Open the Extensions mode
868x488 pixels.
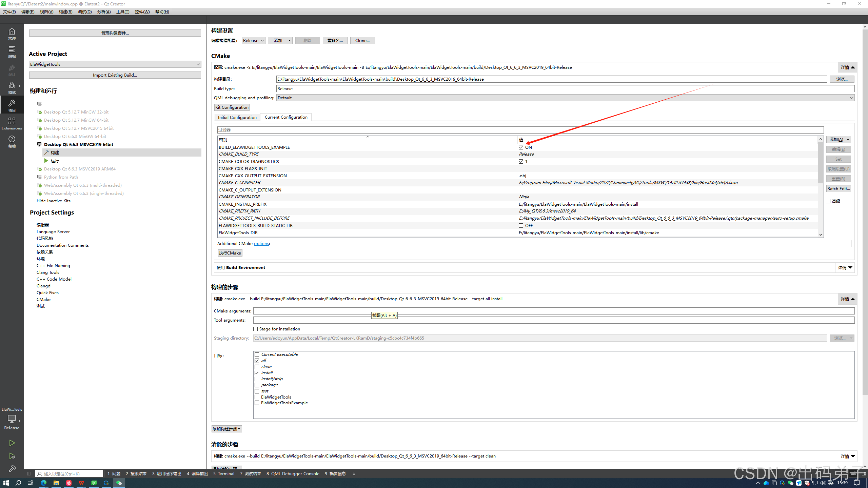(12, 123)
